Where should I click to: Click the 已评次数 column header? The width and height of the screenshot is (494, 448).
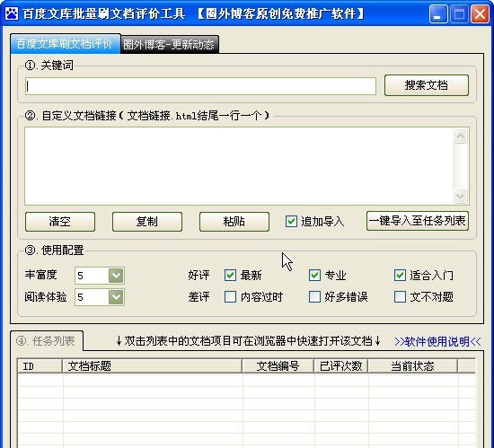click(x=341, y=366)
